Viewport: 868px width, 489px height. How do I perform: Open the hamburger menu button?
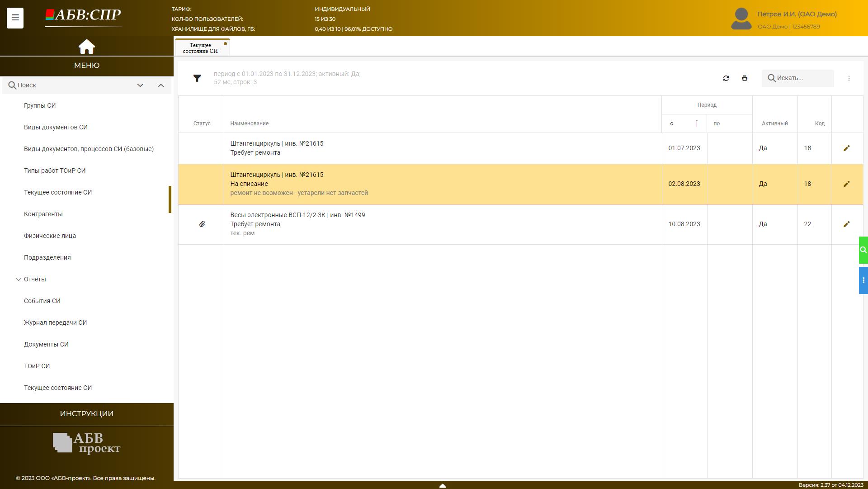(x=15, y=18)
